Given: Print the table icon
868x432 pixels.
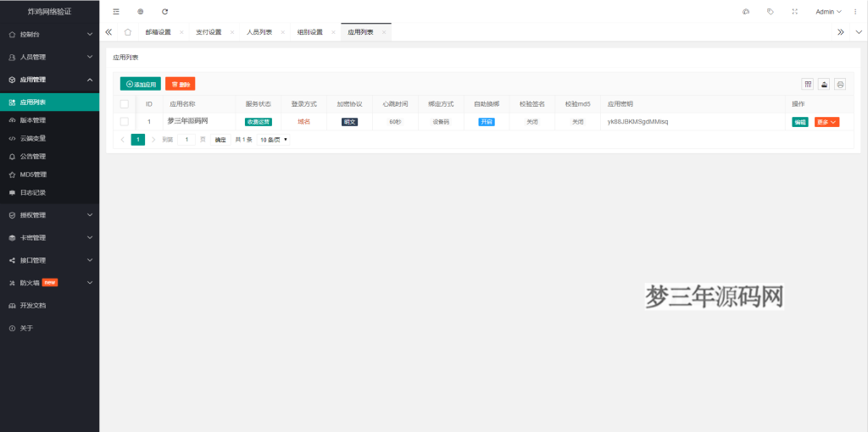Looking at the screenshot, I should point(840,84).
